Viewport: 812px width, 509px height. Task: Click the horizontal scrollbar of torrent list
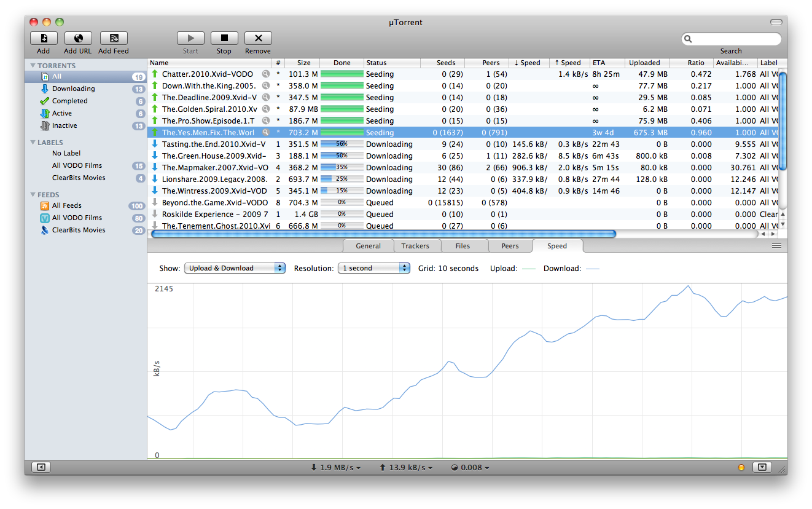point(383,234)
